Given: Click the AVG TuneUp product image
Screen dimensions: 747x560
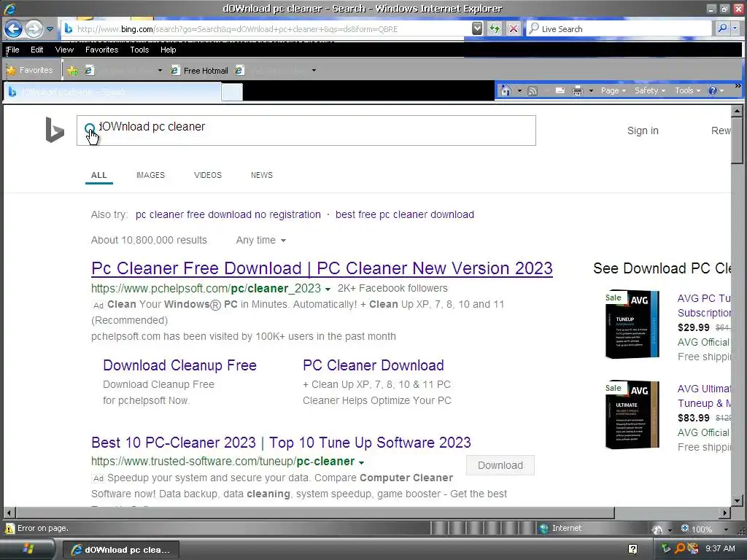Looking at the screenshot, I should click(x=632, y=324).
